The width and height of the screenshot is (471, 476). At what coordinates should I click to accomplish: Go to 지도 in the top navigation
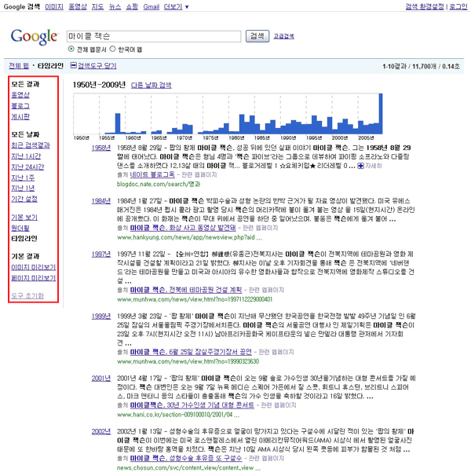97,7
